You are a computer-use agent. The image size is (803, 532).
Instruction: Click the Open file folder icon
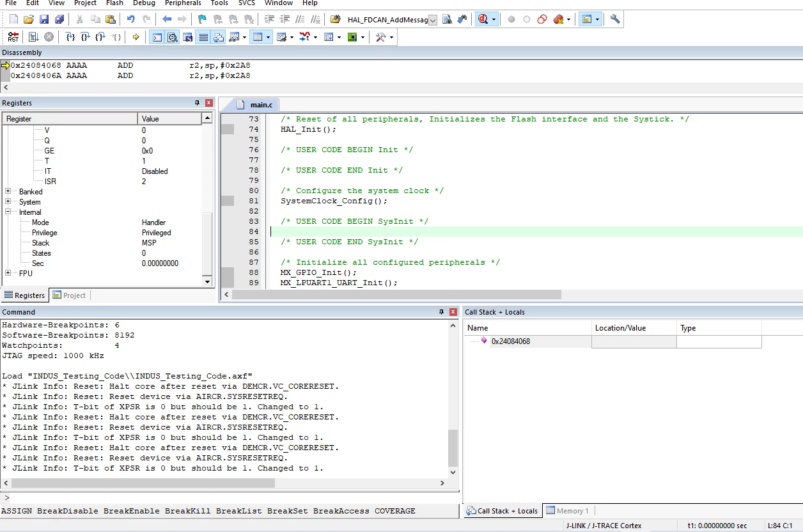pos(29,19)
